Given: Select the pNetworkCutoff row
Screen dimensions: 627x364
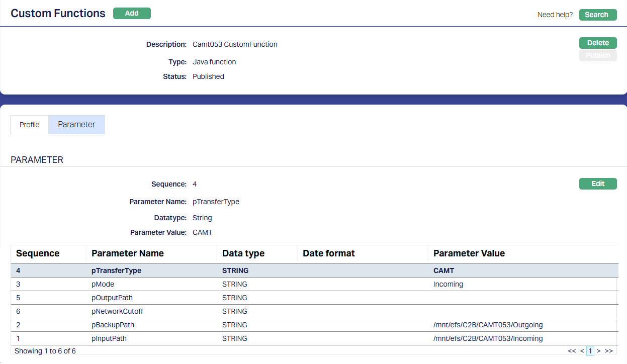Looking at the screenshot, I should pyautogui.click(x=117, y=311).
